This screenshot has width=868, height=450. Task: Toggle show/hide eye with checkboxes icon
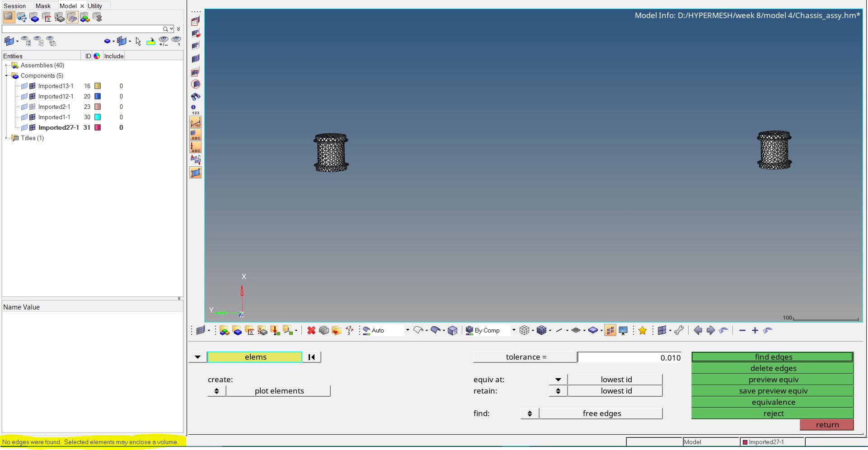(25, 41)
